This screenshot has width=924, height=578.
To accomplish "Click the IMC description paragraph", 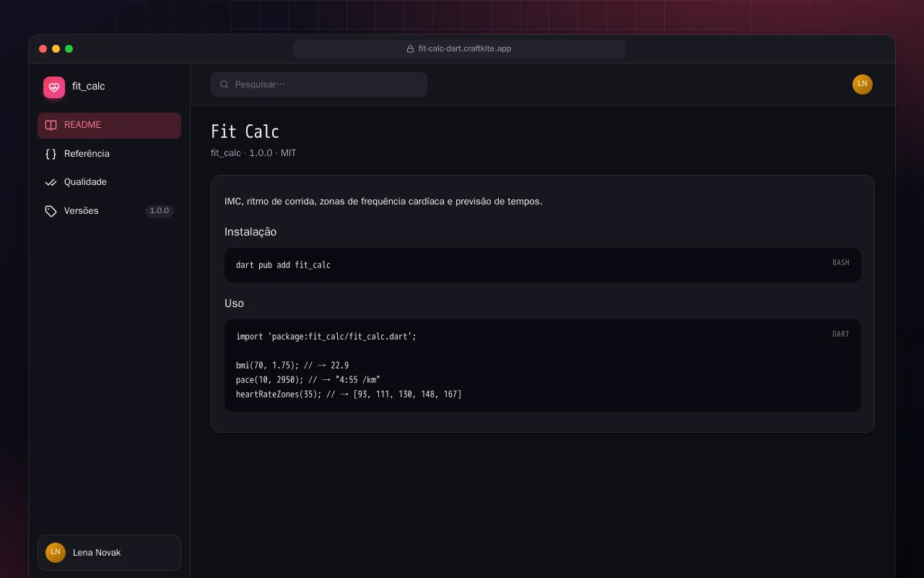I will [383, 202].
